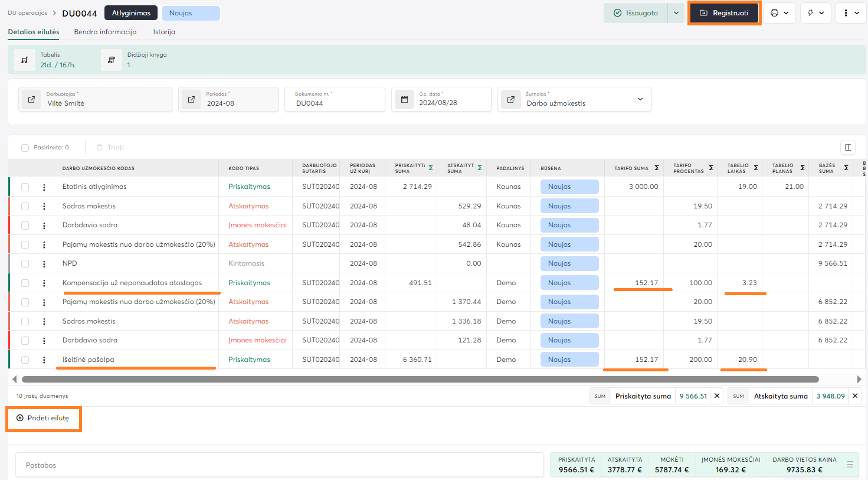Image resolution: width=868 pixels, height=480 pixels.
Task: Click the lightning quick actions icon
Action: click(815, 13)
